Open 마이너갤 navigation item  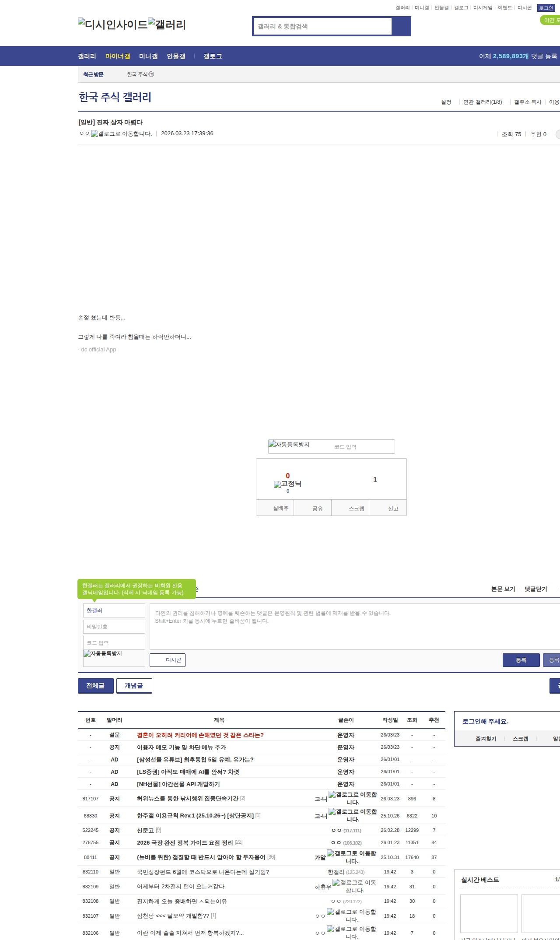coord(118,56)
